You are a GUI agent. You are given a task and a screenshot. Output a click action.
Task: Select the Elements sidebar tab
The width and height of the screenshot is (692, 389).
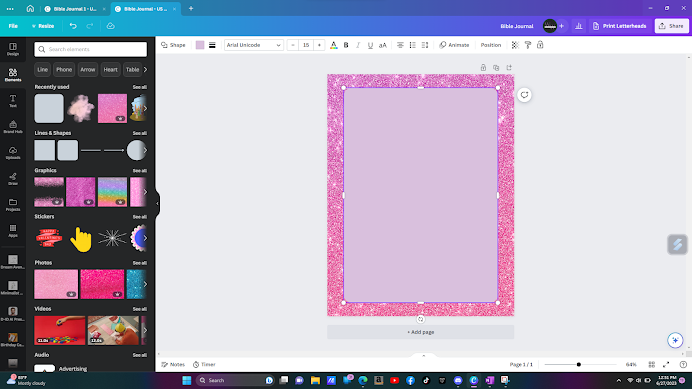coord(13,75)
